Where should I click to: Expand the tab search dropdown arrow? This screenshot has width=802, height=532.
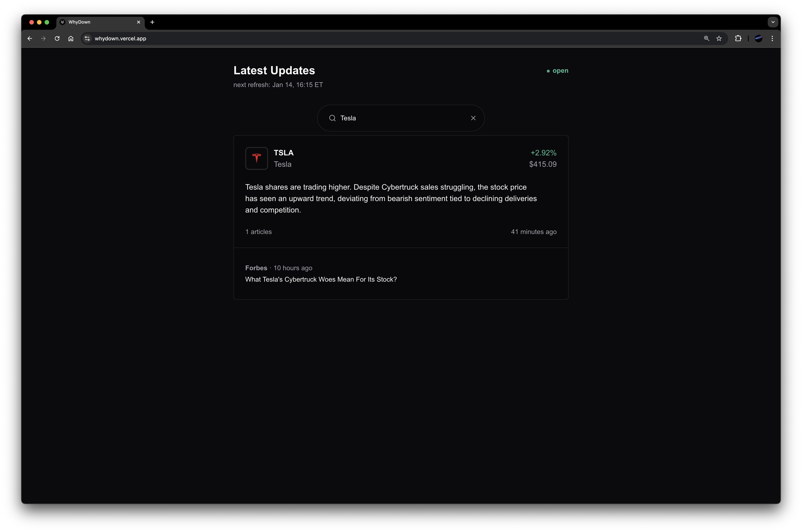click(773, 22)
